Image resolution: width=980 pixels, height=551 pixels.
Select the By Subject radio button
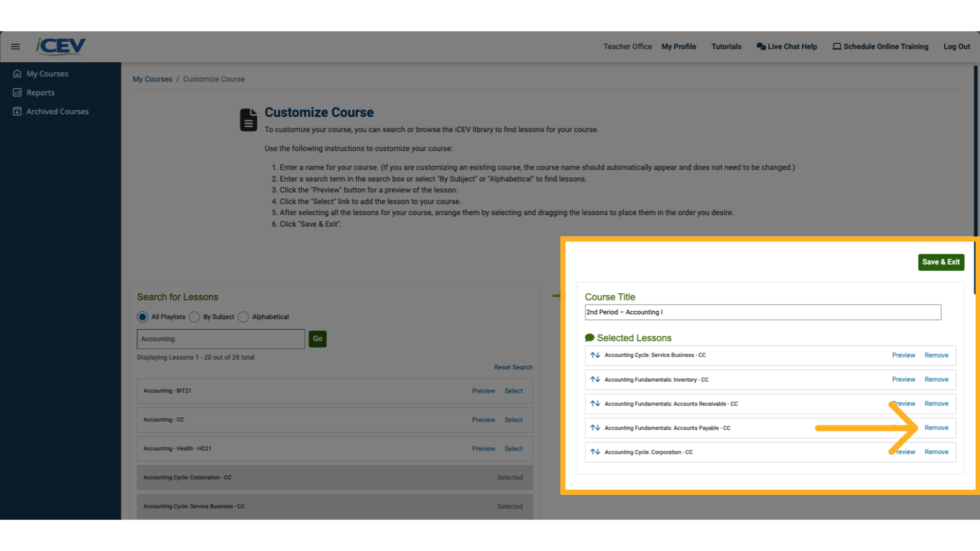pos(194,317)
